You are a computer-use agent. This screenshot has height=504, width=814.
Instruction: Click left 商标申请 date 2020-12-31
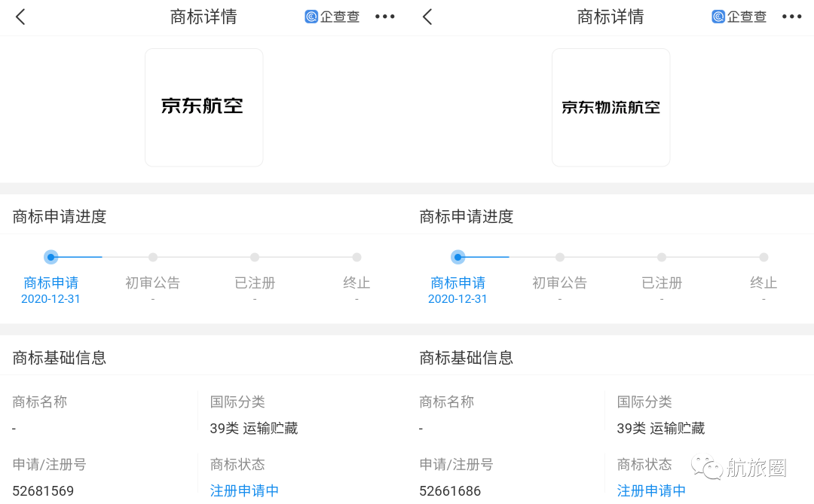pyautogui.click(x=50, y=299)
